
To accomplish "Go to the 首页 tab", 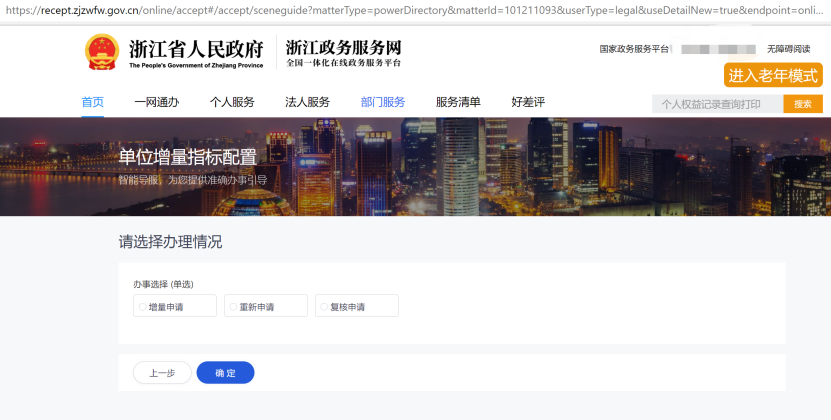I will [x=92, y=102].
